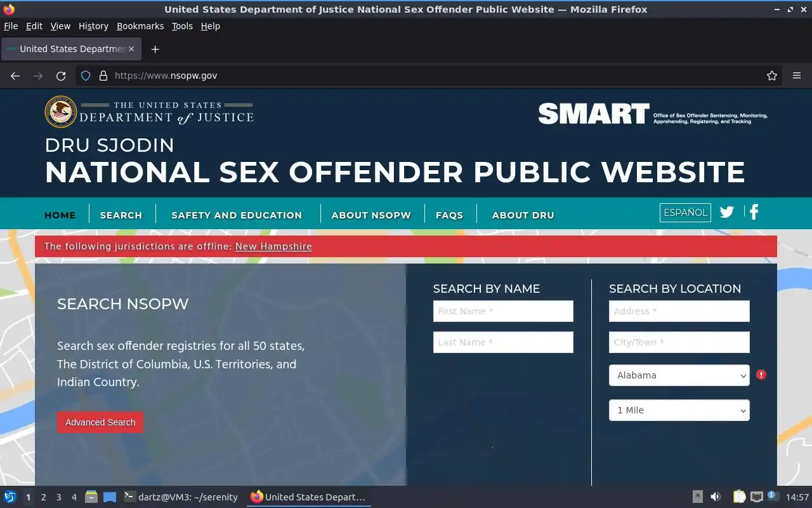Open the Firefox hamburger menu
The height and width of the screenshot is (508, 812).
(797, 76)
